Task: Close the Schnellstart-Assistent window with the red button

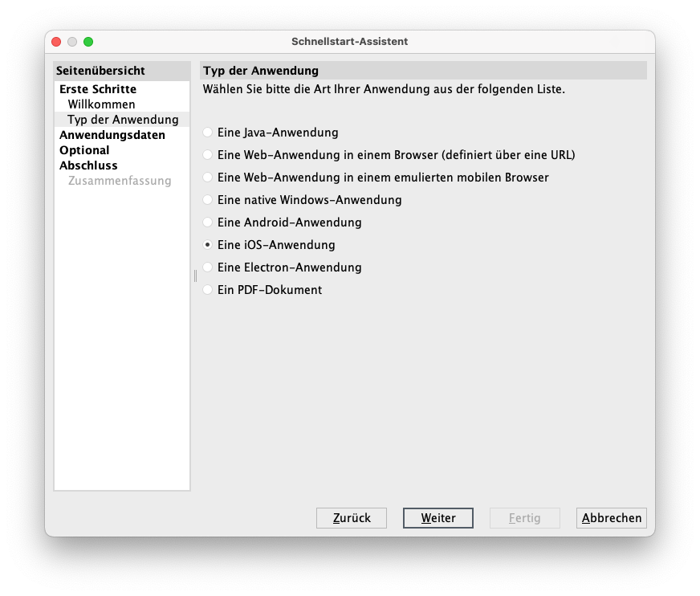Action: point(56,42)
